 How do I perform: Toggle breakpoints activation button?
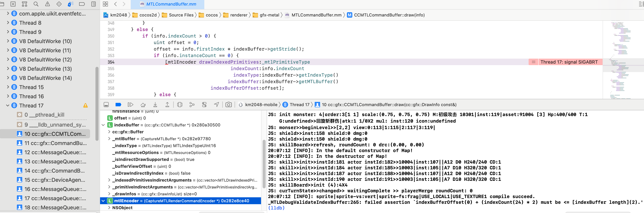[x=118, y=105]
